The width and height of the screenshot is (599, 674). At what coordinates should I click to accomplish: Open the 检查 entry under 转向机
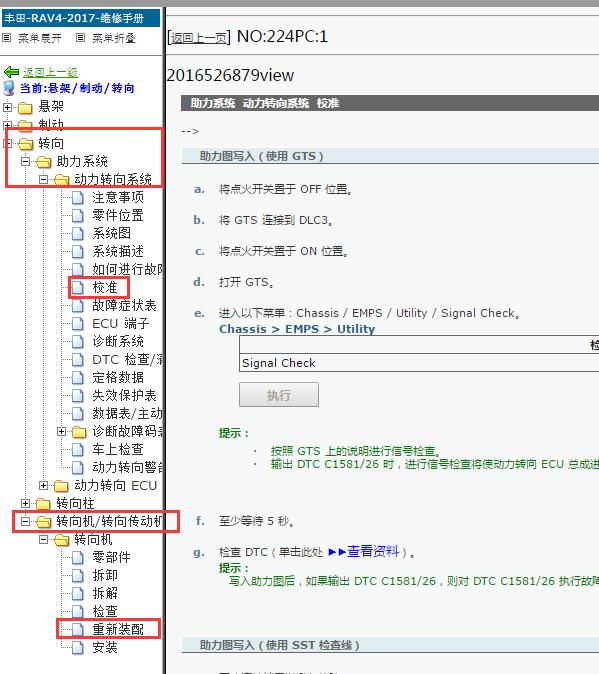pyautogui.click(x=104, y=611)
